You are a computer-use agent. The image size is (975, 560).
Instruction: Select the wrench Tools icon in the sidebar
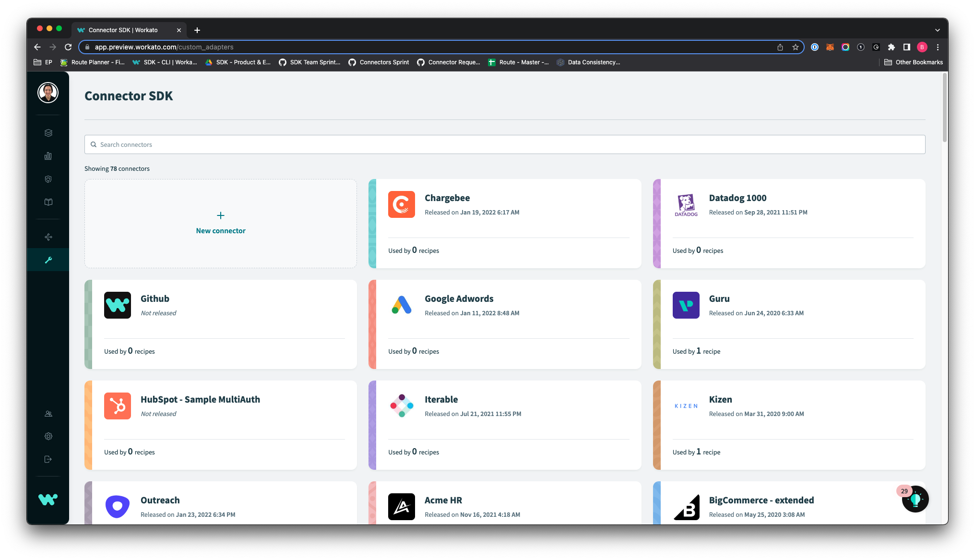(x=48, y=260)
